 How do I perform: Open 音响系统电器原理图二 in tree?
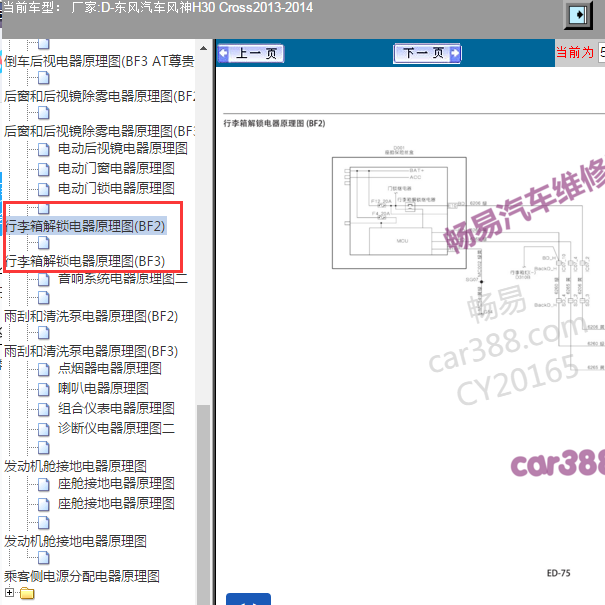coord(123,279)
